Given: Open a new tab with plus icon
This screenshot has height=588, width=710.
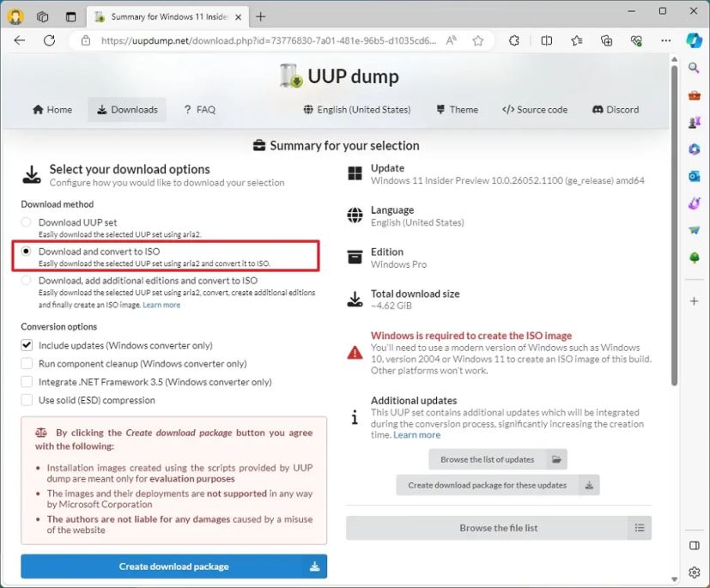Looking at the screenshot, I should [260, 17].
